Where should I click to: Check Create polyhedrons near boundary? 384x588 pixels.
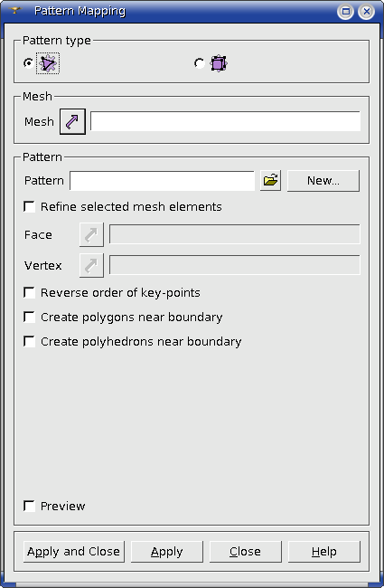29,341
